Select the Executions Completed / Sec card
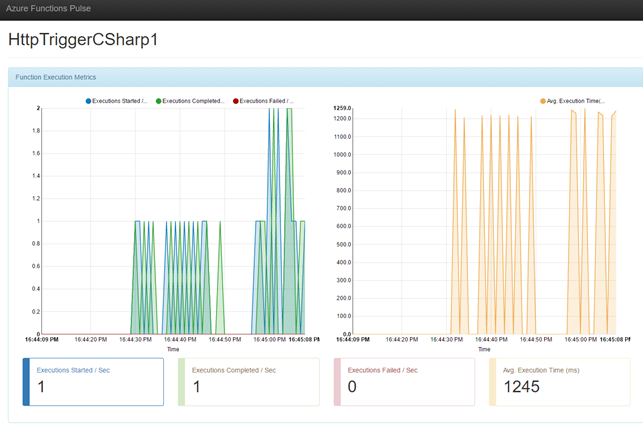 248,382
